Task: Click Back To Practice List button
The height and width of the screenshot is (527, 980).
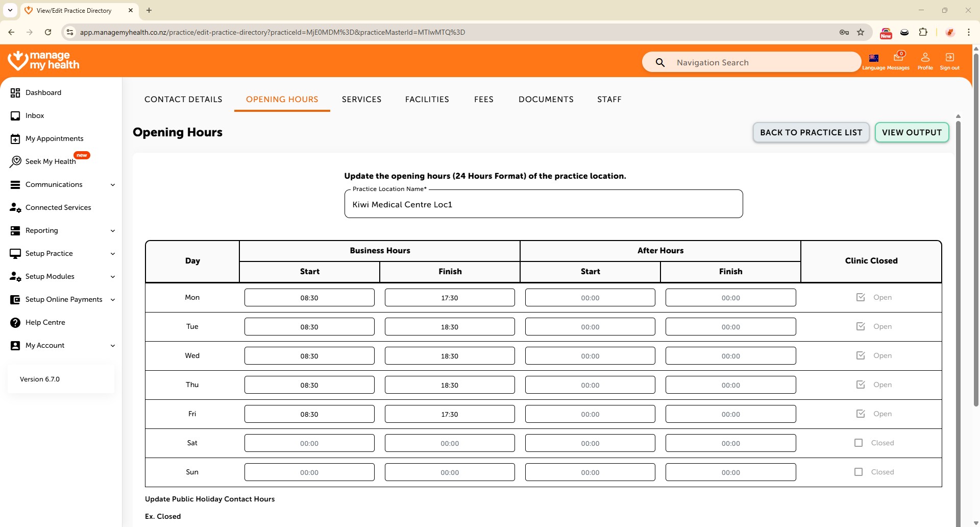Action: [x=811, y=132]
